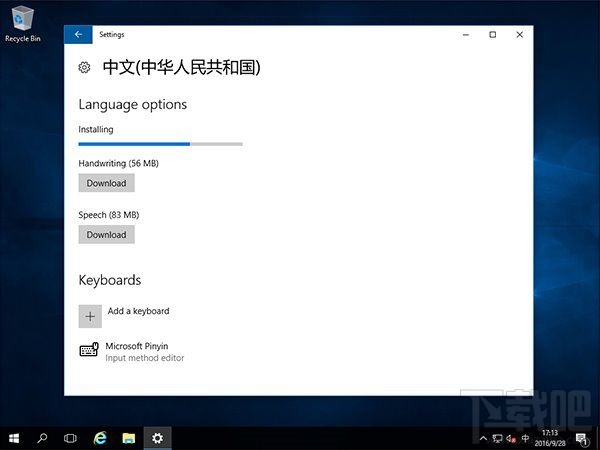Go back using the Settings back arrow
Screen dimensions: 600x450
(x=78, y=34)
